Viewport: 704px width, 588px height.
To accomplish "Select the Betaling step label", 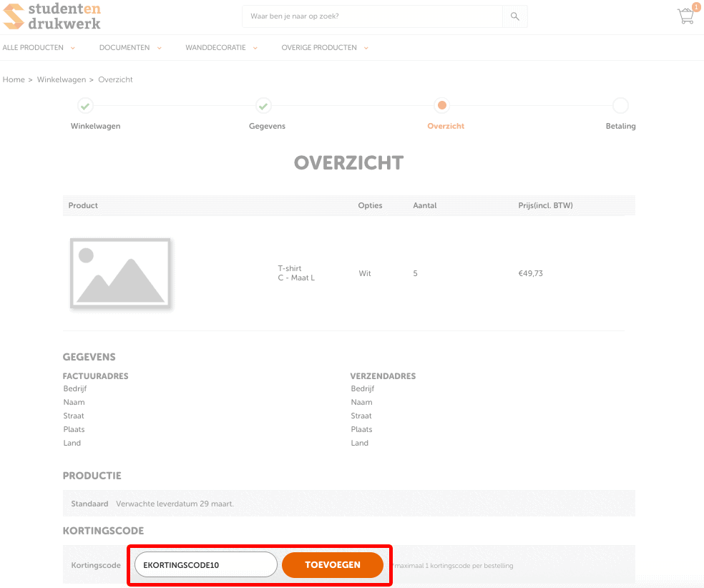I will point(620,126).
